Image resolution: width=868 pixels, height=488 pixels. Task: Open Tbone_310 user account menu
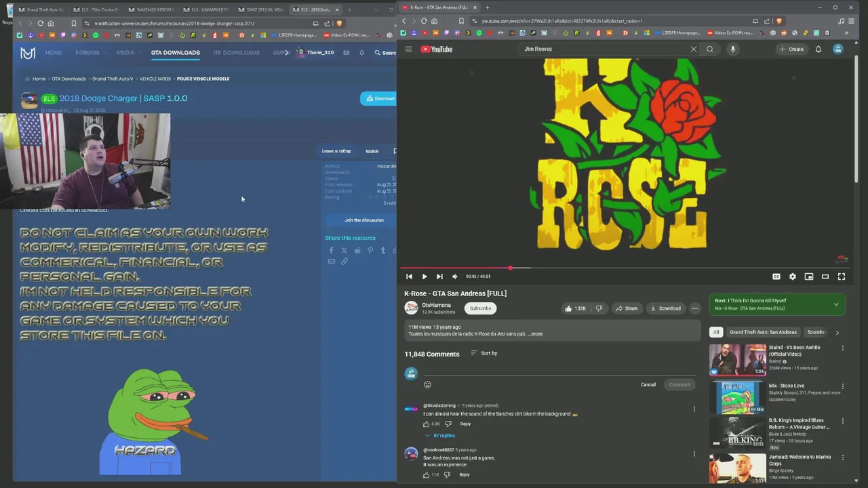point(315,53)
